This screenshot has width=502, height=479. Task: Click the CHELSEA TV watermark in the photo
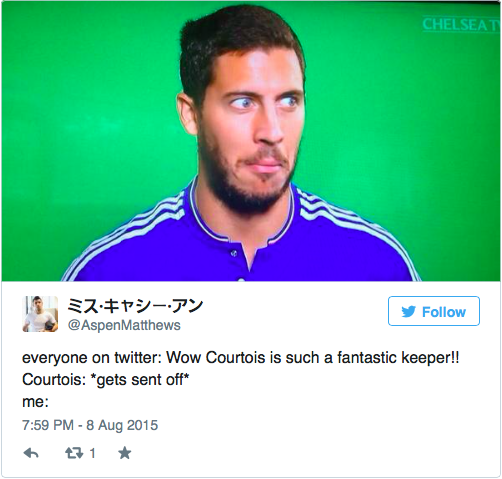[x=461, y=24]
